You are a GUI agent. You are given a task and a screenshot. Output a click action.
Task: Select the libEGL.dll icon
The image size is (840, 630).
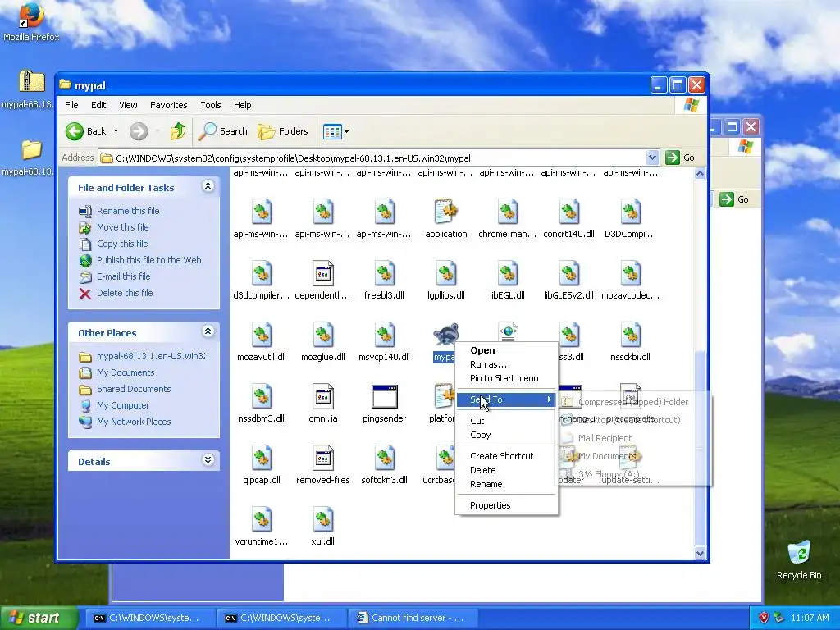pyautogui.click(x=507, y=273)
